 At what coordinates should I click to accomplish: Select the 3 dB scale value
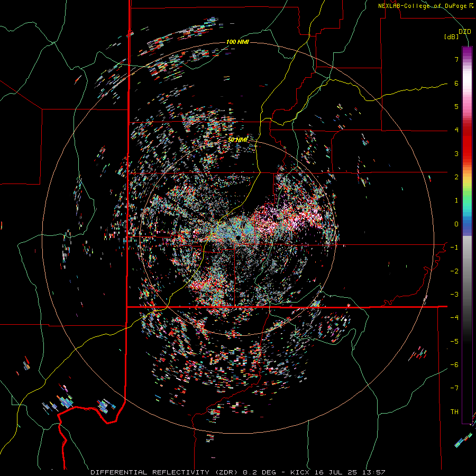tap(456, 153)
